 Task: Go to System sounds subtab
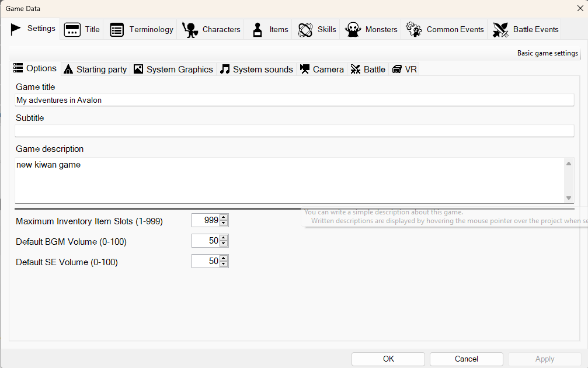[256, 70]
